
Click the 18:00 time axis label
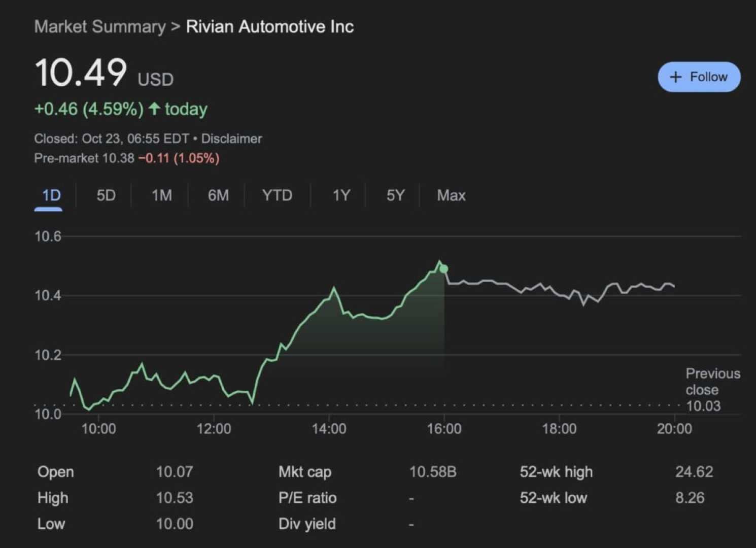(559, 429)
